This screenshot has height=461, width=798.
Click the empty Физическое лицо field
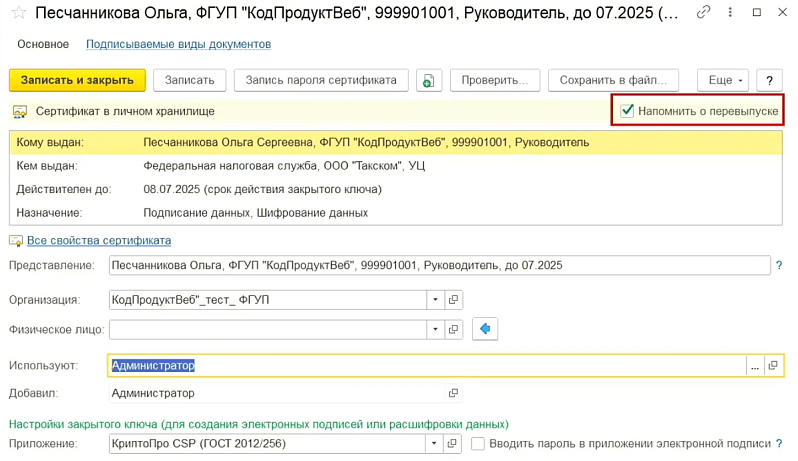268,329
